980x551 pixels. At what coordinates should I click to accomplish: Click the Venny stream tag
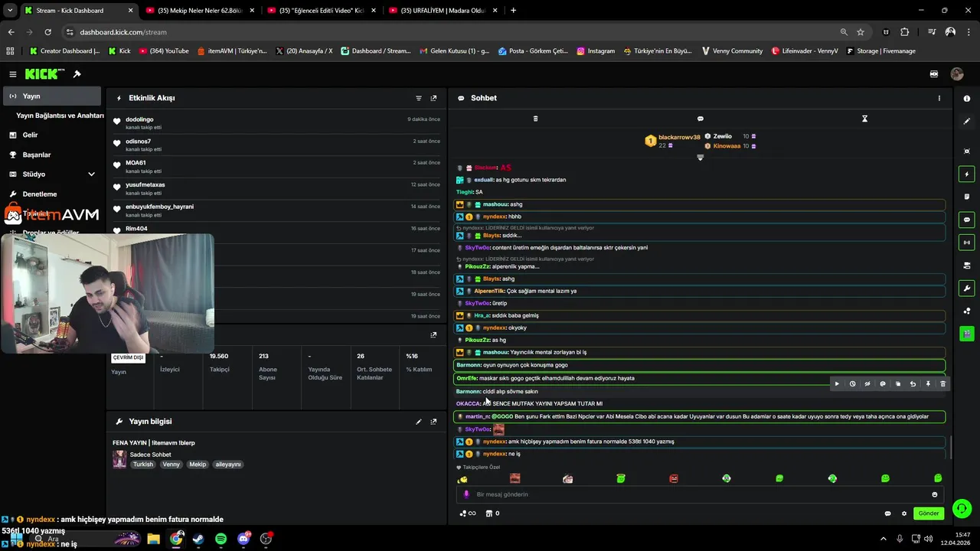(x=171, y=465)
